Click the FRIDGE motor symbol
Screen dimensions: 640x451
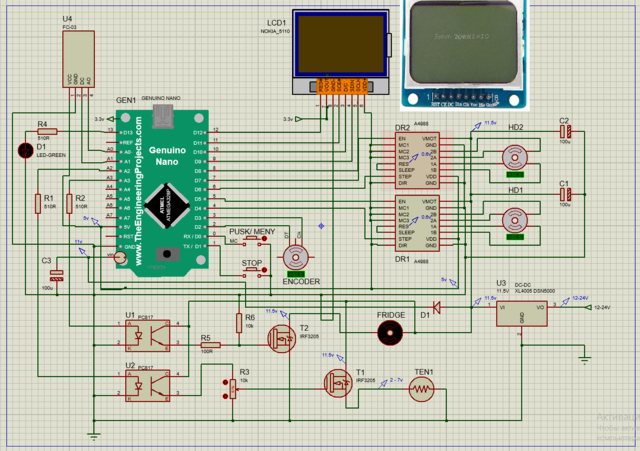click(x=390, y=333)
